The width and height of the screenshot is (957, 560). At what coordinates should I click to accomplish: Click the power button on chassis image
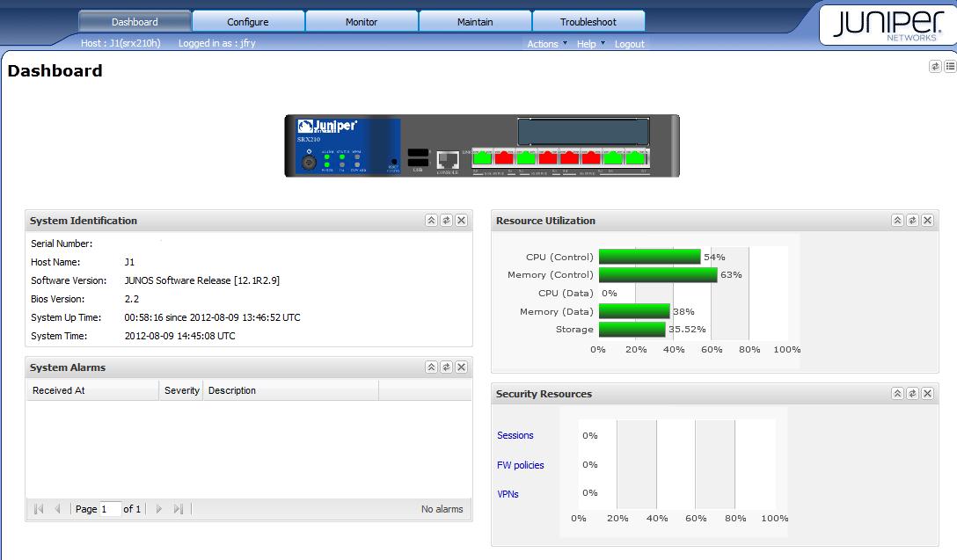coord(309,163)
